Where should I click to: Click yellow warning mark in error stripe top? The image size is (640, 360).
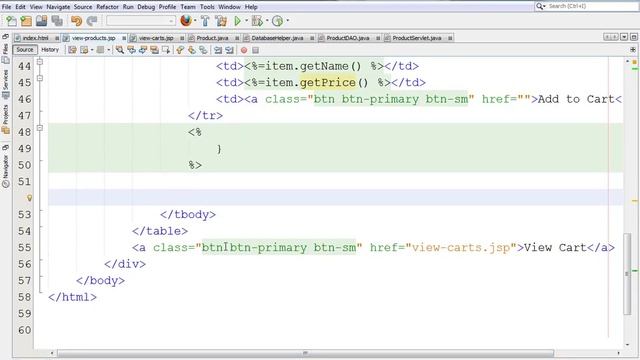(x=635, y=62)
